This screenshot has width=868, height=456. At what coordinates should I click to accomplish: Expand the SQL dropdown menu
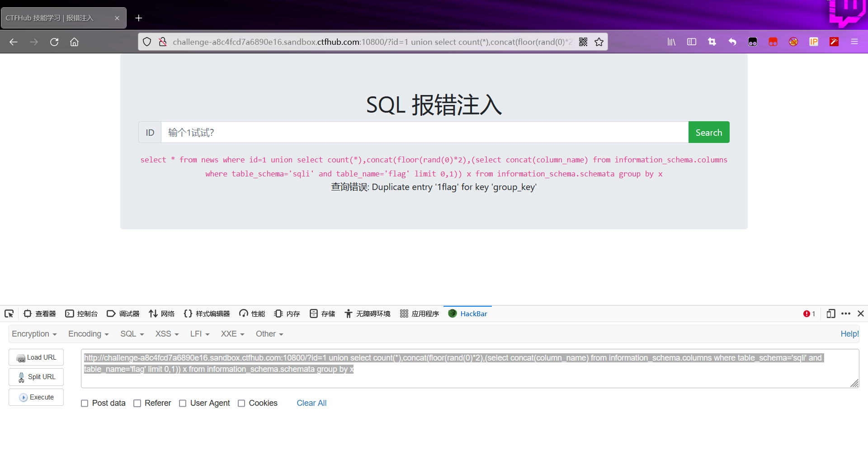tap(132, 334)
